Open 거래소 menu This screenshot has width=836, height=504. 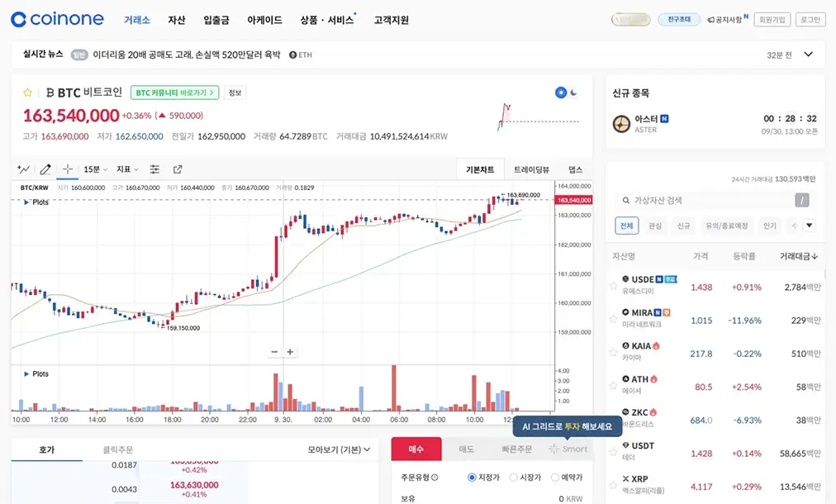click(137, 20)
